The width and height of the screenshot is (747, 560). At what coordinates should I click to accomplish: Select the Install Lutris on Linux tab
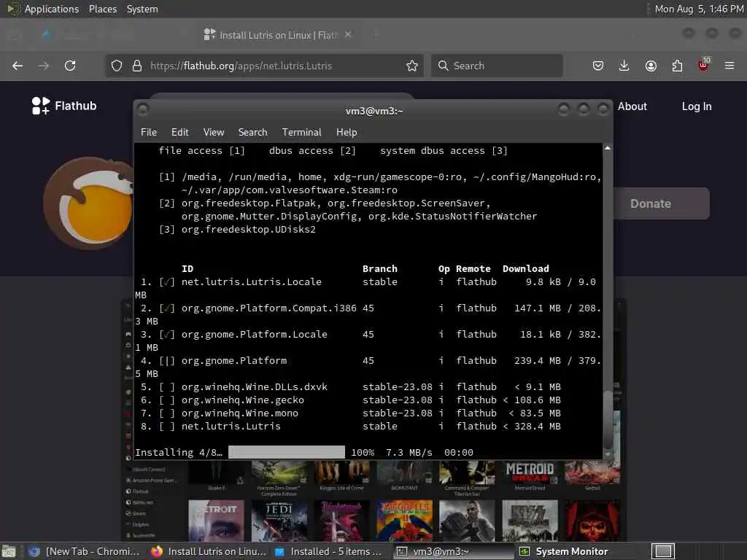(x=278, y=35)
